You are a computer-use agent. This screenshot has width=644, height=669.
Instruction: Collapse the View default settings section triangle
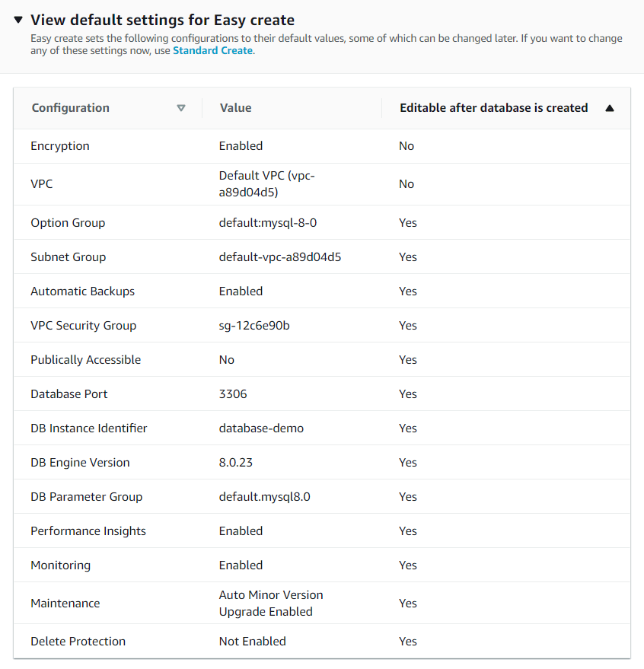tap(18, 20)
